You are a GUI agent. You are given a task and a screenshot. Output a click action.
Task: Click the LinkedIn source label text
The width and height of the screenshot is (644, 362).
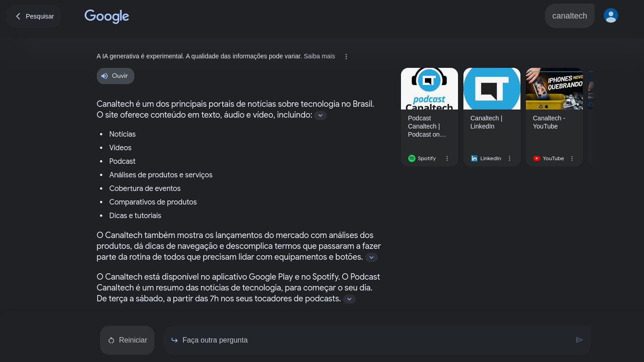tap(491, 158)
